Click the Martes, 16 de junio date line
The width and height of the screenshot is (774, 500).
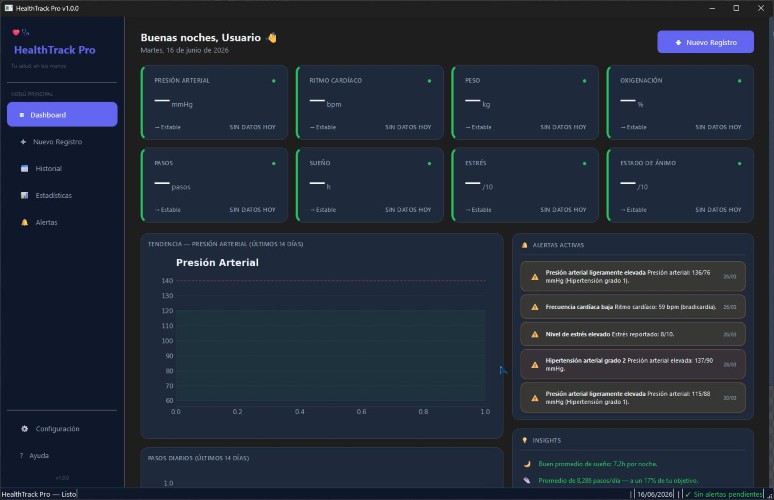(184, 50)
